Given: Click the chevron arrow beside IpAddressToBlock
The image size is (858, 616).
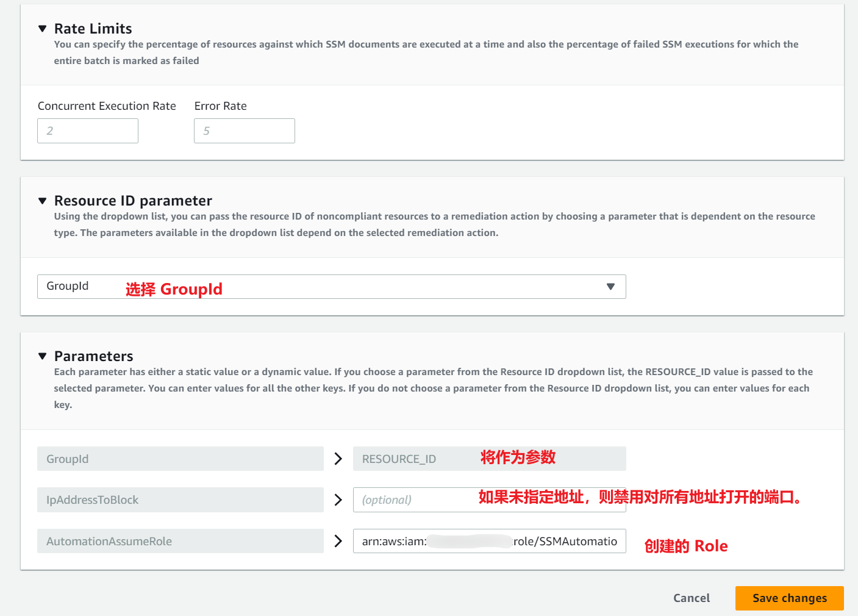Looking at the screenshot, I should (338, 500).
